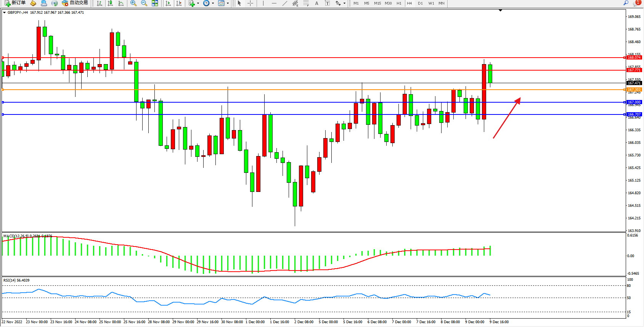Open the search magnifier icon
The height and width of the screenshot is (327, 644).
tap(626, 3)
